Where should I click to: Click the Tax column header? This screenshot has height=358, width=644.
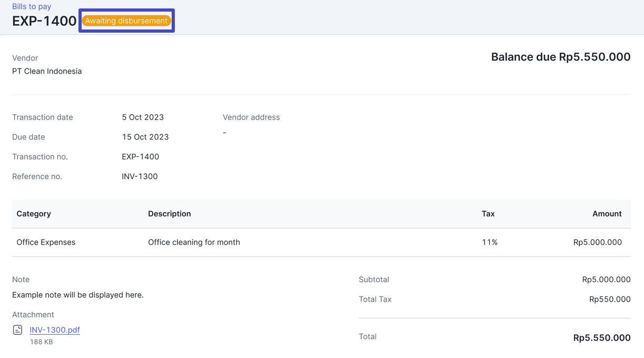coord(488,214)
